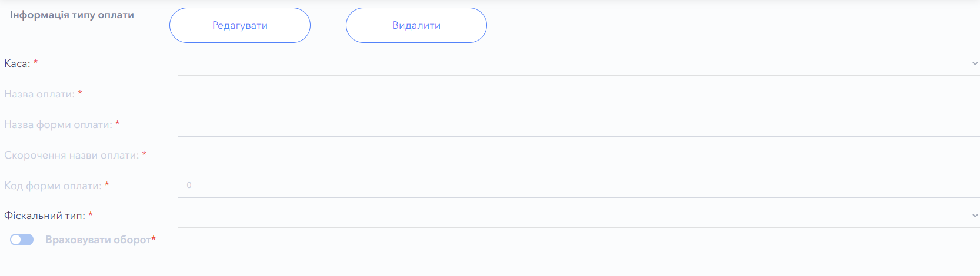
Task: Click the Редагувати button
Action: point(240,25)
